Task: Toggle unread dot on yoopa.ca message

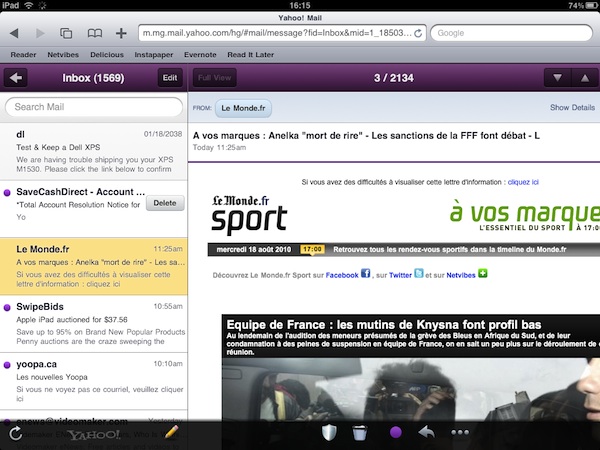Action: (7, 365)
